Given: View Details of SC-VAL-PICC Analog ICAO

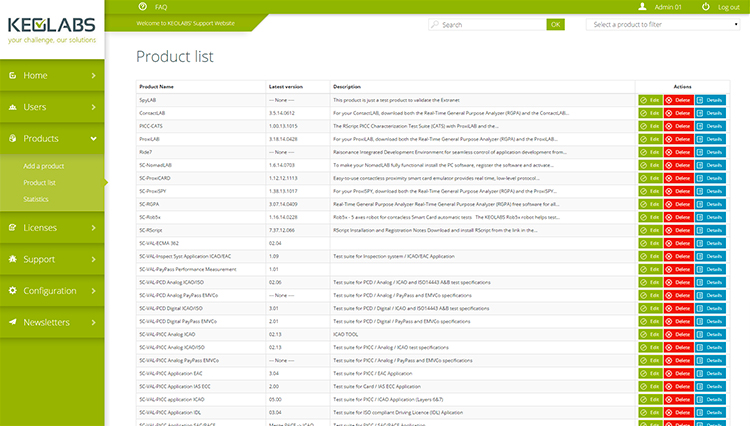Looking at the screenshot, I should [710, 334].
